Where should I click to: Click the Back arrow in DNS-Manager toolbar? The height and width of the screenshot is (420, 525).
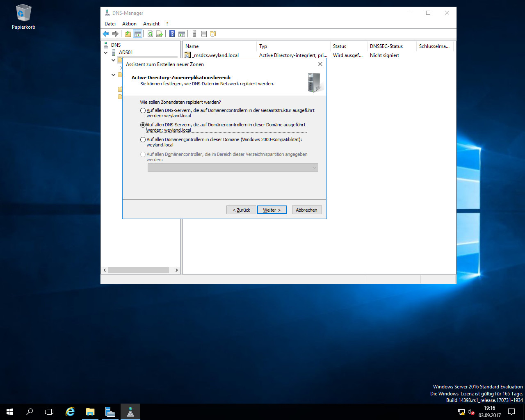pos(106,34)
